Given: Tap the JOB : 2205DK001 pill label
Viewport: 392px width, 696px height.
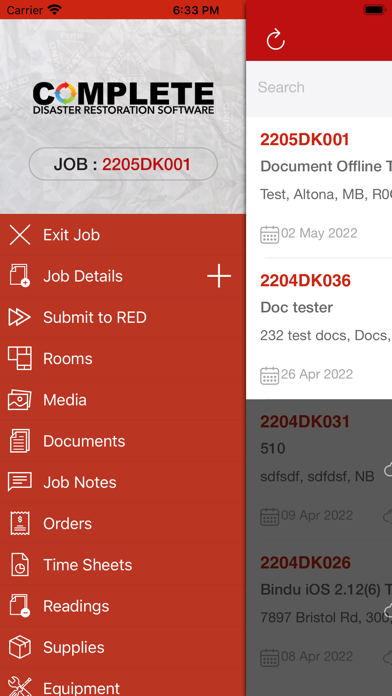Looking at the screenshot, I should coord(123,164).
